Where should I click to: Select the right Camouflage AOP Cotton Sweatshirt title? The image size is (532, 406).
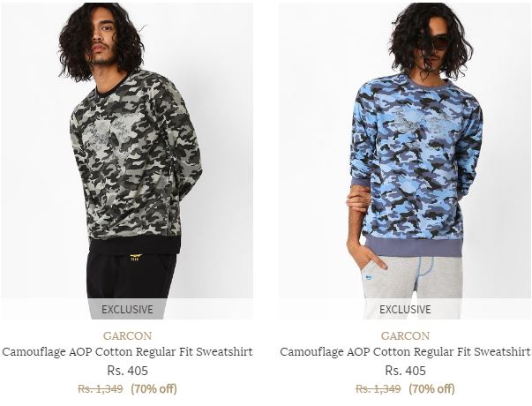tap(405, 351)
